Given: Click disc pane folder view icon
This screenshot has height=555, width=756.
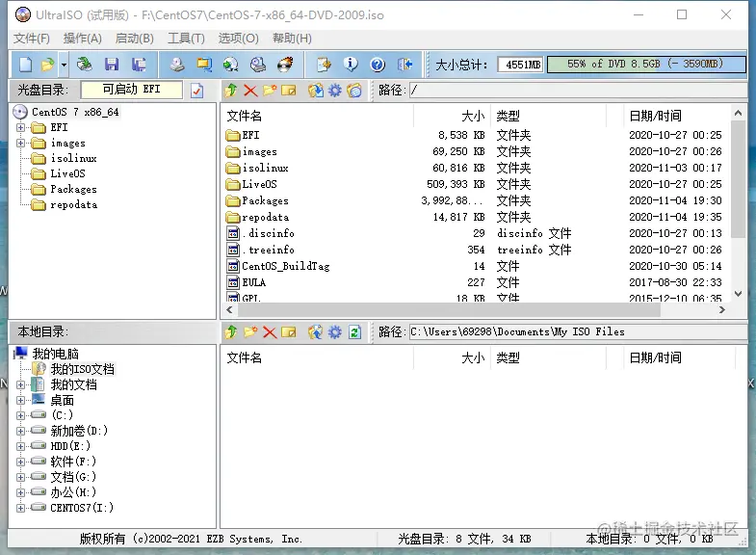Looking at the screenshot, I should tap(354, 91).
